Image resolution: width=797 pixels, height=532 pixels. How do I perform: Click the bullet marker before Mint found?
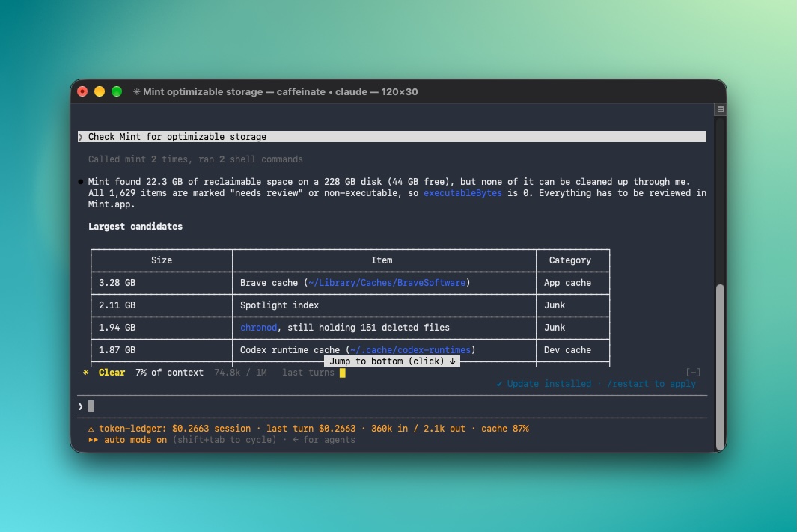[80, 181]
